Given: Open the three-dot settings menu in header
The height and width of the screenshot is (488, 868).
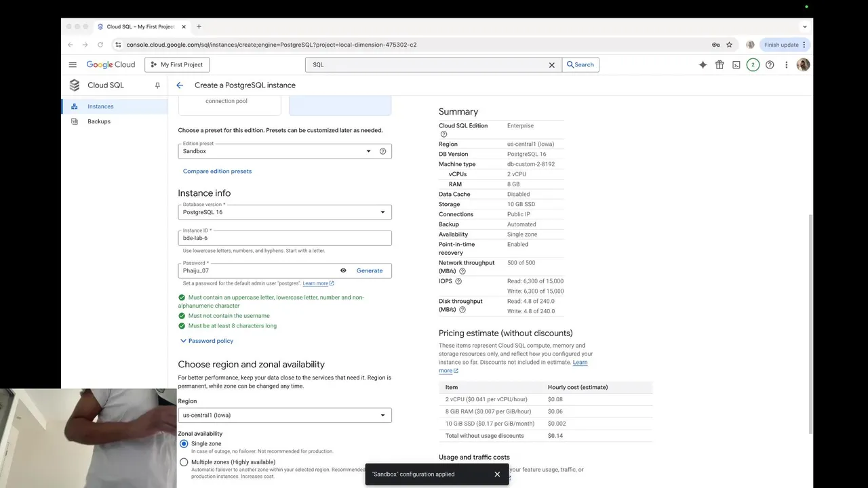Looking at the screenshot, I should coord(787,65).
